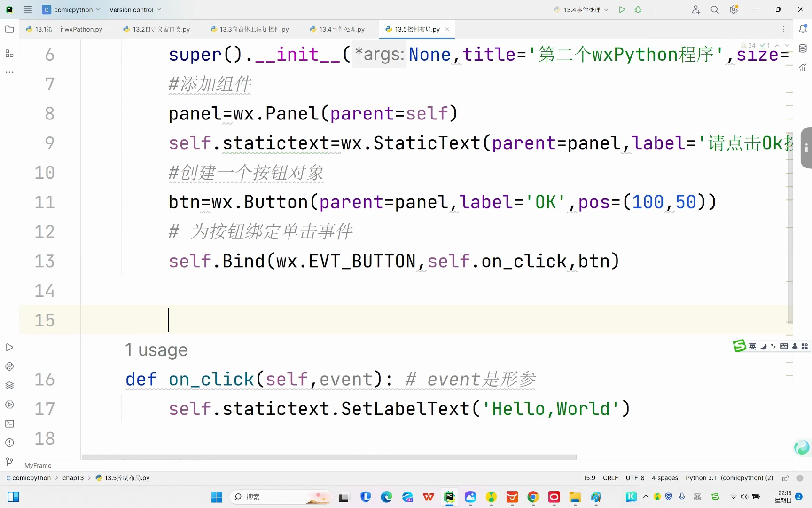Viewport: 812px width, 508px height.
Task: Open the Database tool window icon
Action: (x=803, y=48)
